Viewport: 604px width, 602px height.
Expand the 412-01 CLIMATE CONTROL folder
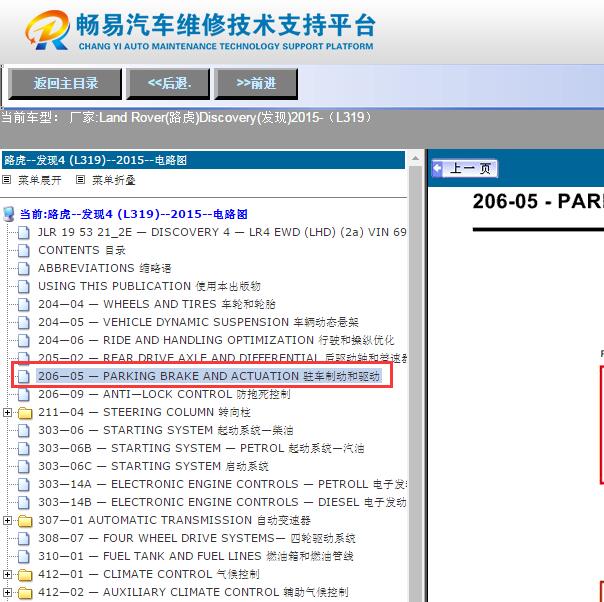[7, 574]
